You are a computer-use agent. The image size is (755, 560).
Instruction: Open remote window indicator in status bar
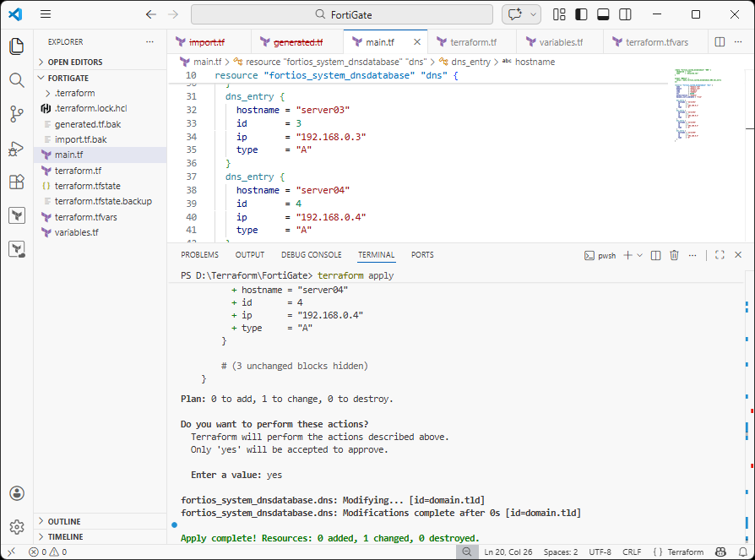[x=12, y=552]
